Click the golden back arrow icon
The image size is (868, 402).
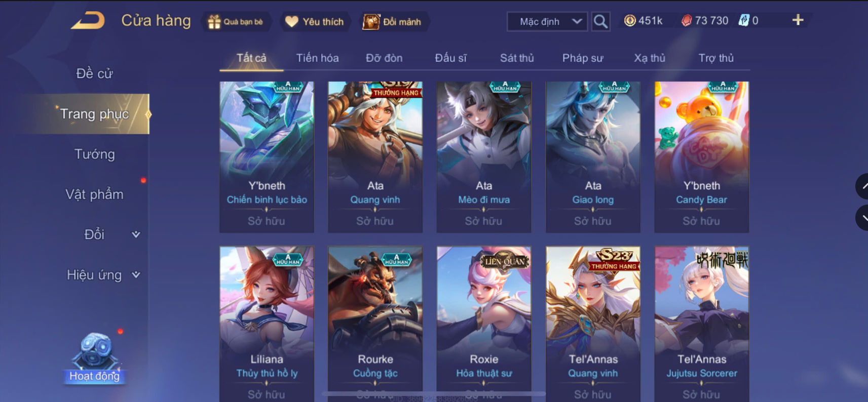tap(89, 21)
